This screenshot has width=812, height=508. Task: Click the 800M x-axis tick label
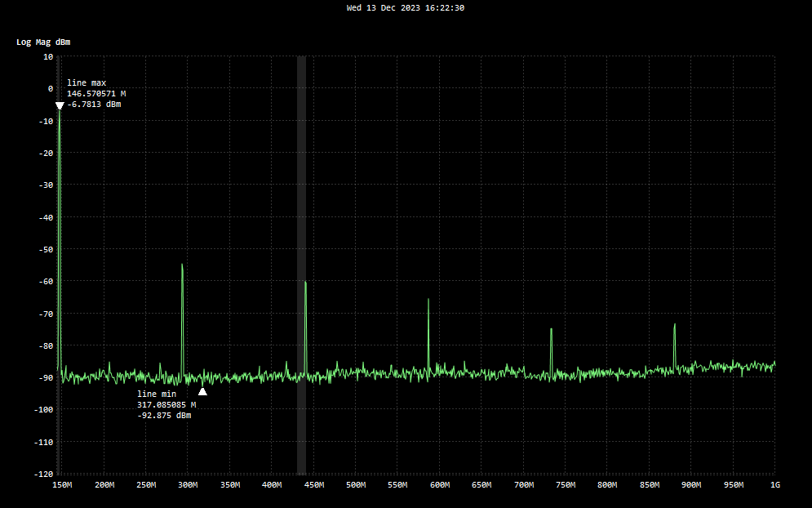(x=607, y=484)
